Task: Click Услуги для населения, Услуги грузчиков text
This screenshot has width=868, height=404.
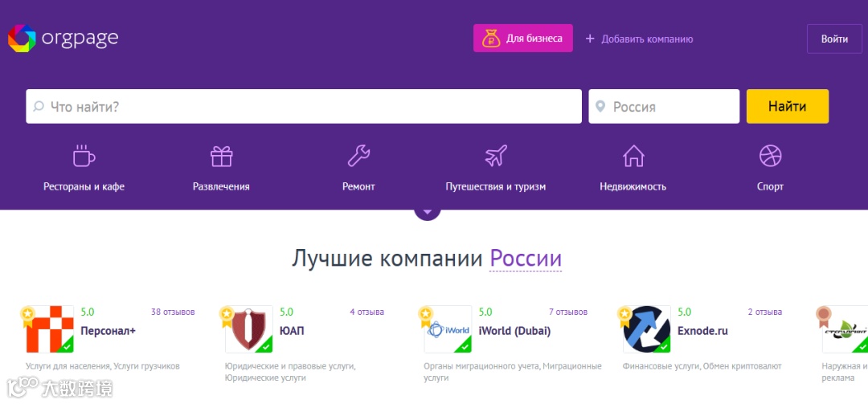Action: (103, 365)
